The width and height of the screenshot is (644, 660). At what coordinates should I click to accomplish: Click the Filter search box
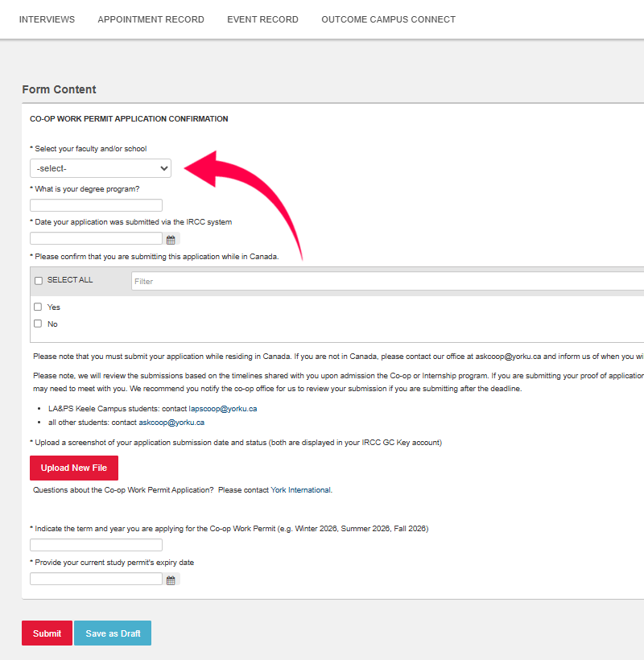click(x=387, y=281)
